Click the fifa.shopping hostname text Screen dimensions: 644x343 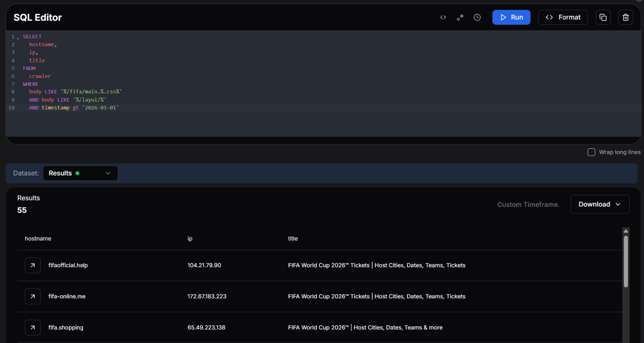click(66, 328)
